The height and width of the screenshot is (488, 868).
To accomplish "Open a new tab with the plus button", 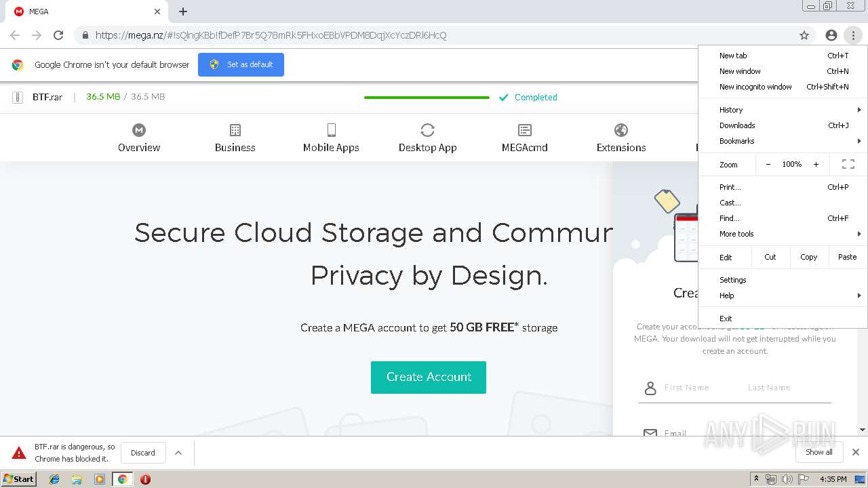I will (x=183, y=12).
